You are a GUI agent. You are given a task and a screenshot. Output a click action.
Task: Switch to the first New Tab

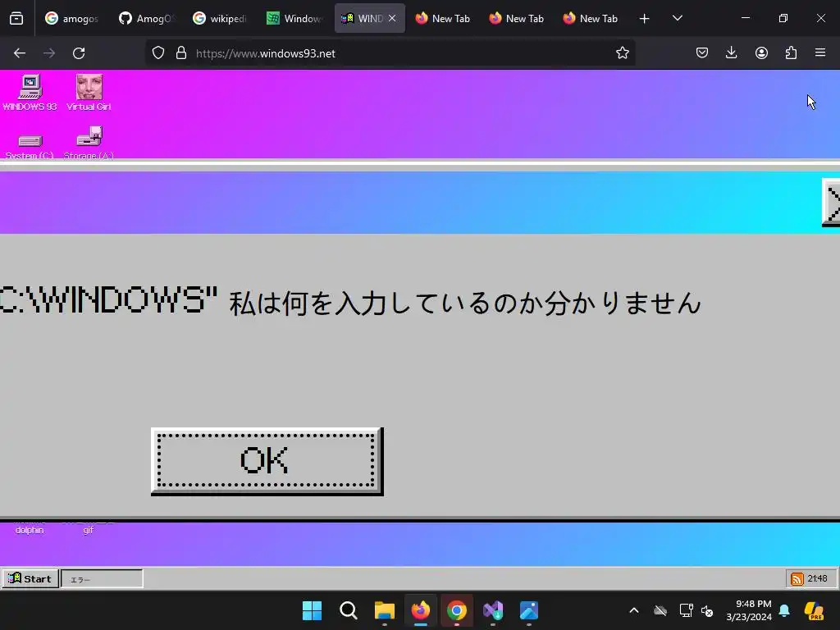pos(443,18)
